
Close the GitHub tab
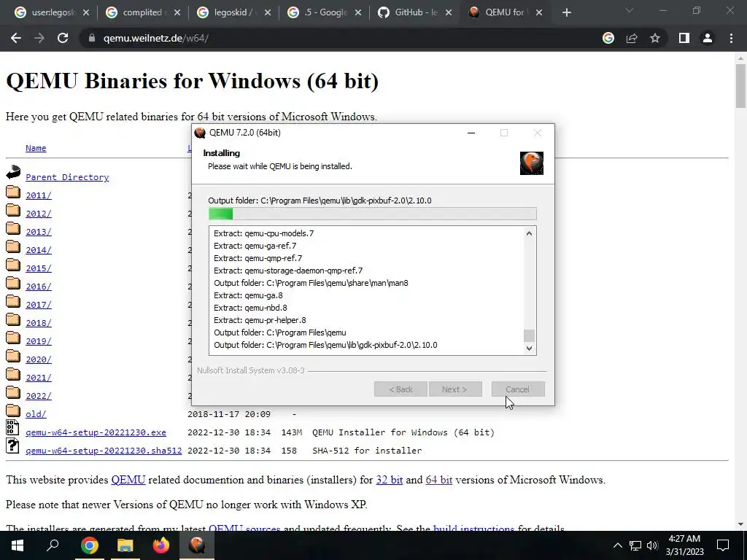coord(449,12)
